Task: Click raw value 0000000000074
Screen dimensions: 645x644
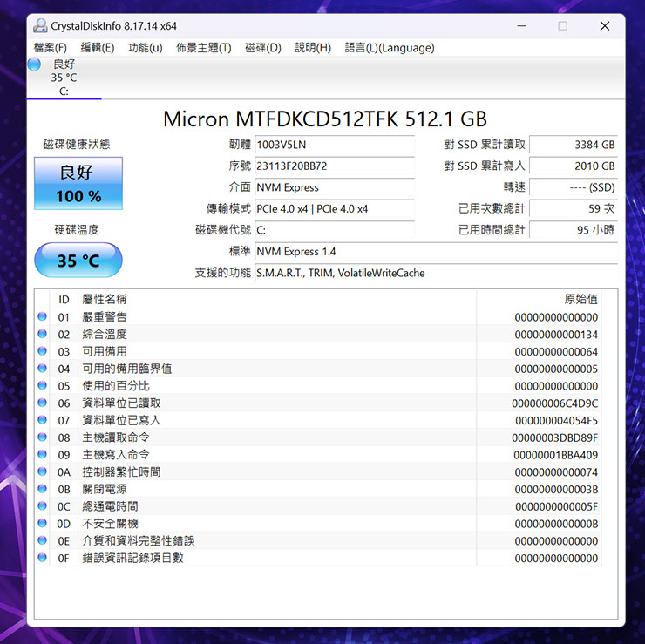Action: (556, 472)
